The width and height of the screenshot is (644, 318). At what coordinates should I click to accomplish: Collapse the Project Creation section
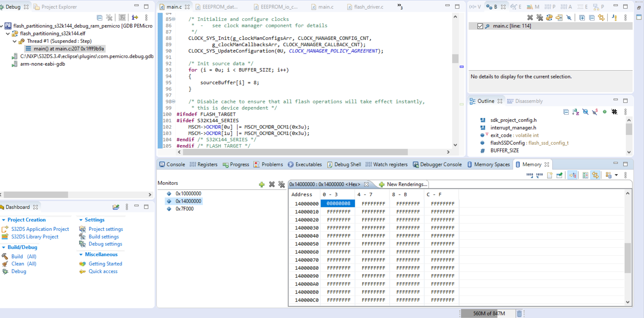pyautogui.click(x=3, y=220)
